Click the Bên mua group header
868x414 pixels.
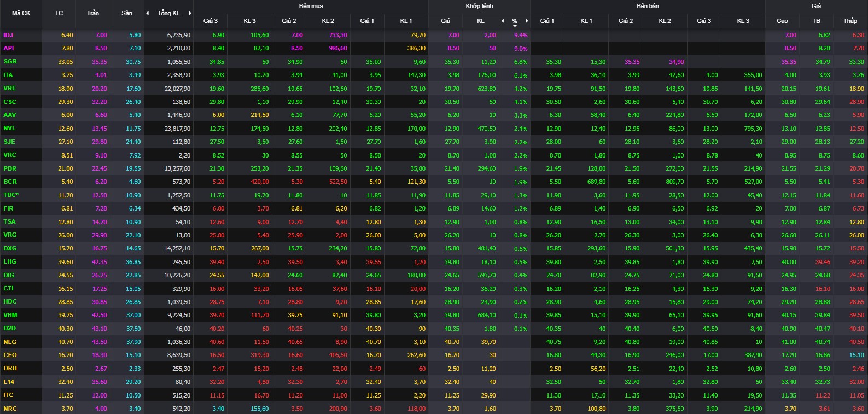tap(311, 6)
